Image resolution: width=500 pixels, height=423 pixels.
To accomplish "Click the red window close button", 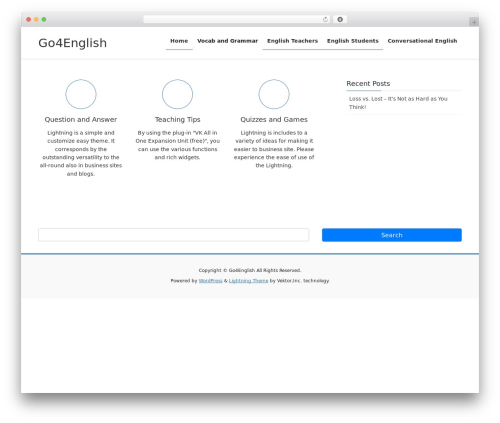I will (29, 20).
